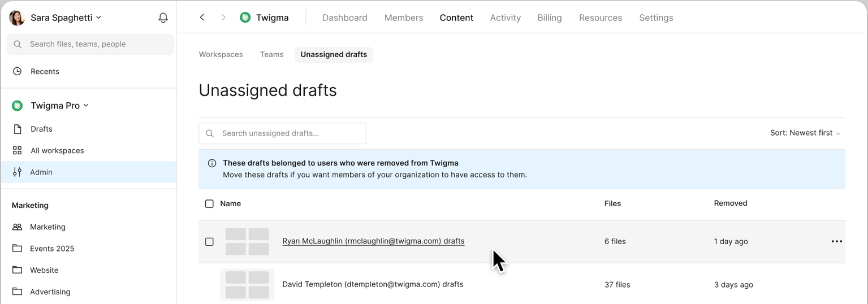Click David Templeton drafts thumbnail
868x304 pixels.
coord(247,284)
